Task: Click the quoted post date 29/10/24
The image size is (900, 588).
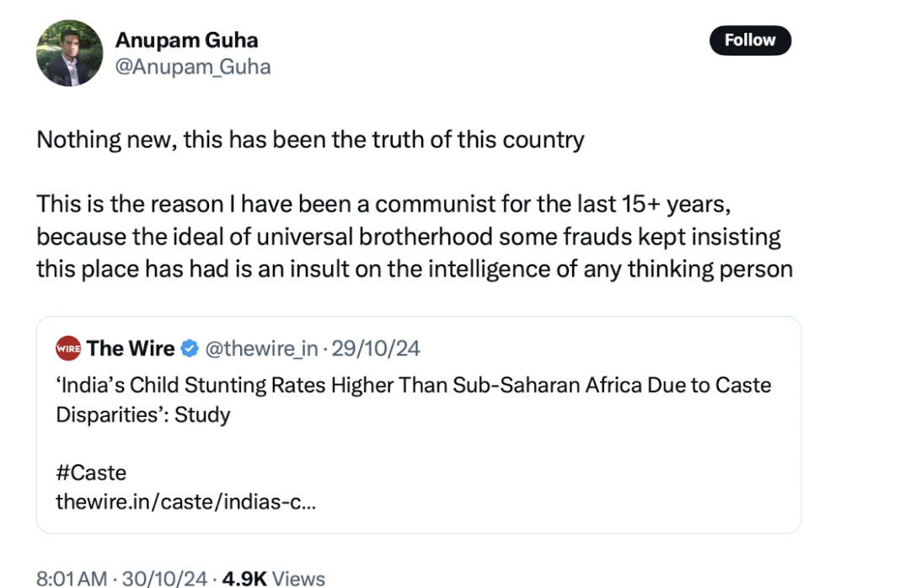Action: (377, 348)
